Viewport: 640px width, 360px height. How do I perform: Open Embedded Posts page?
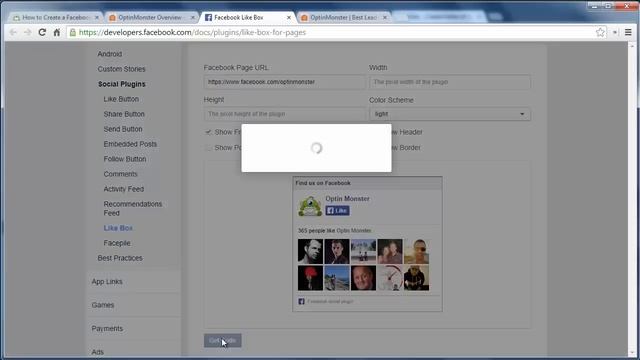click(130, 144)
